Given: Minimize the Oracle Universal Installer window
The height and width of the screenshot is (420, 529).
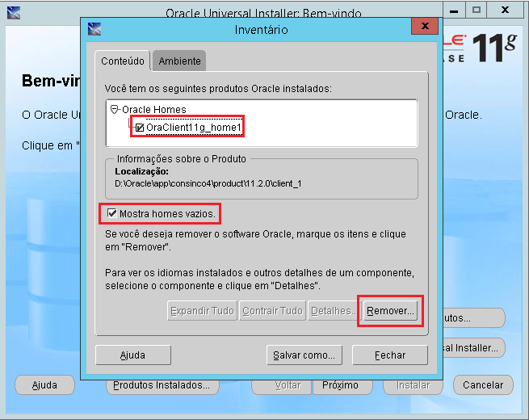Looking at the screenshot, I should 454,10.
